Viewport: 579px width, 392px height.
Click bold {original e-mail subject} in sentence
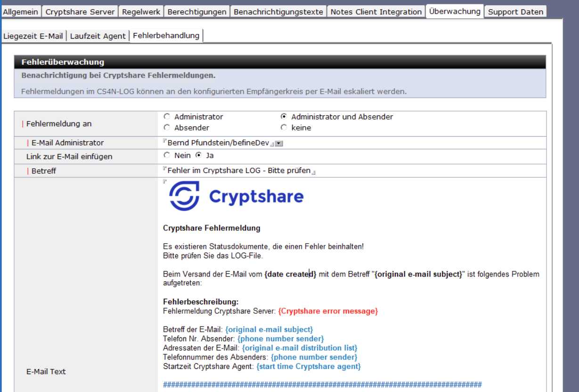pos(418,274)
